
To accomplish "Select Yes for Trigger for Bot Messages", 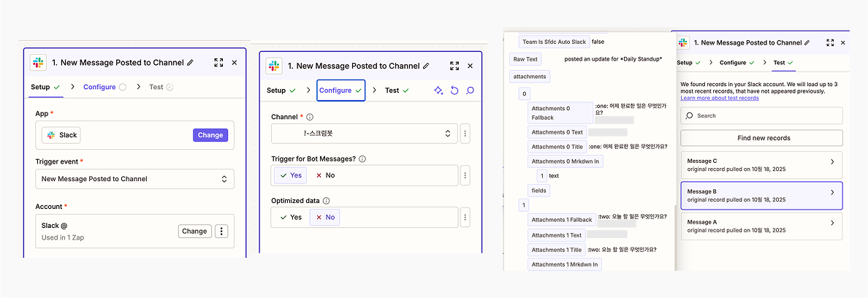I will point(290,175).
